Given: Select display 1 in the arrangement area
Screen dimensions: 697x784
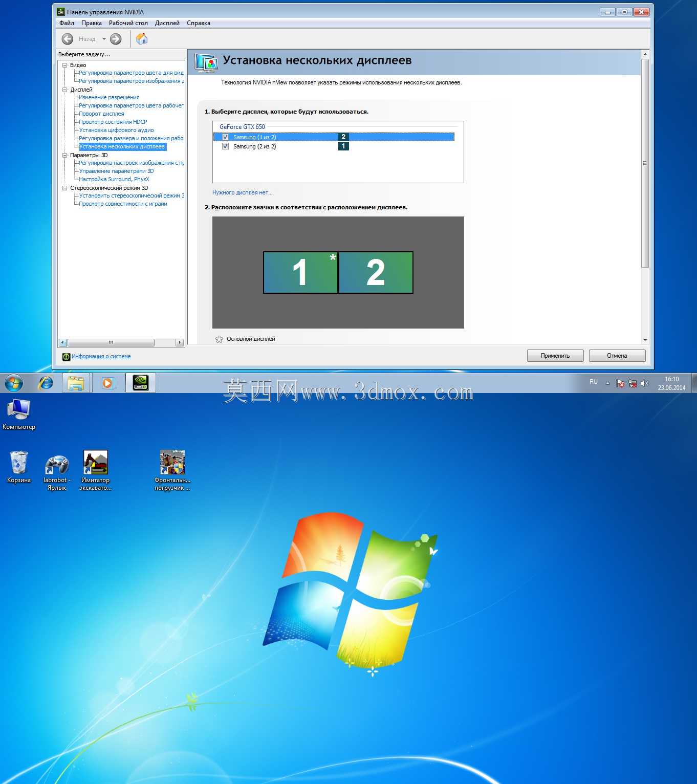Looking at the screenshot, I should (300, 272).
